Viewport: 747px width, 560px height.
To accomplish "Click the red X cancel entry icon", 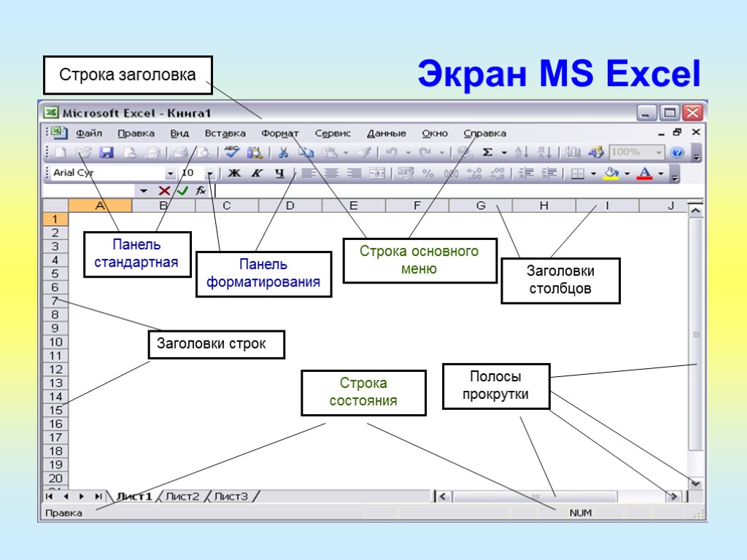I will (164, 191).
